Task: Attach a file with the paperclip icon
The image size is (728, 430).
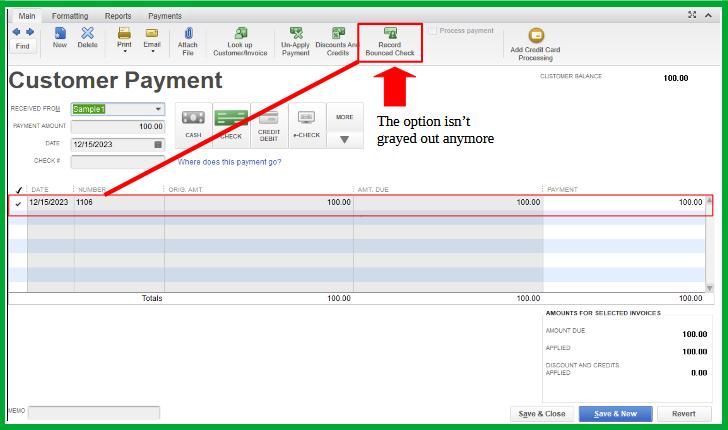Action: [x=188, y=41]
